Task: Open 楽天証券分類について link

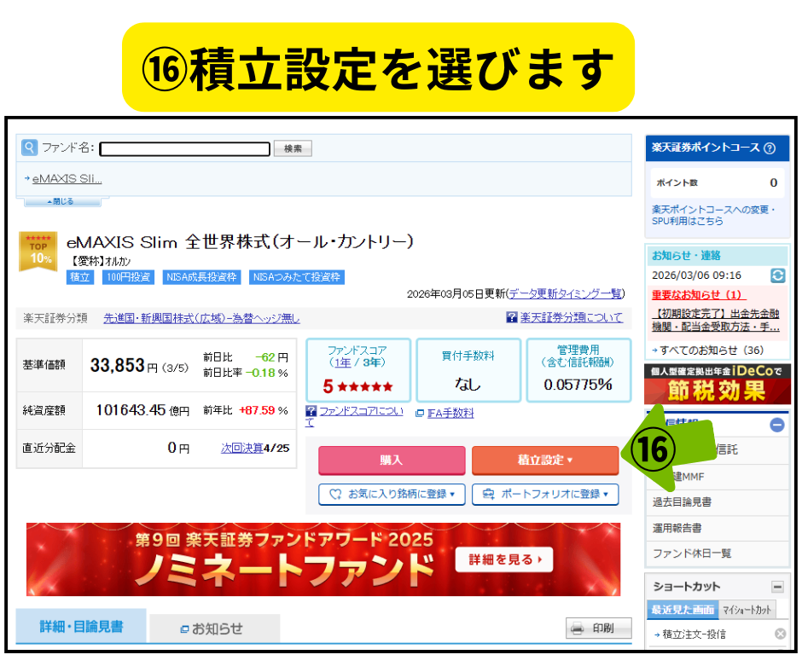Action: point(572,317)
